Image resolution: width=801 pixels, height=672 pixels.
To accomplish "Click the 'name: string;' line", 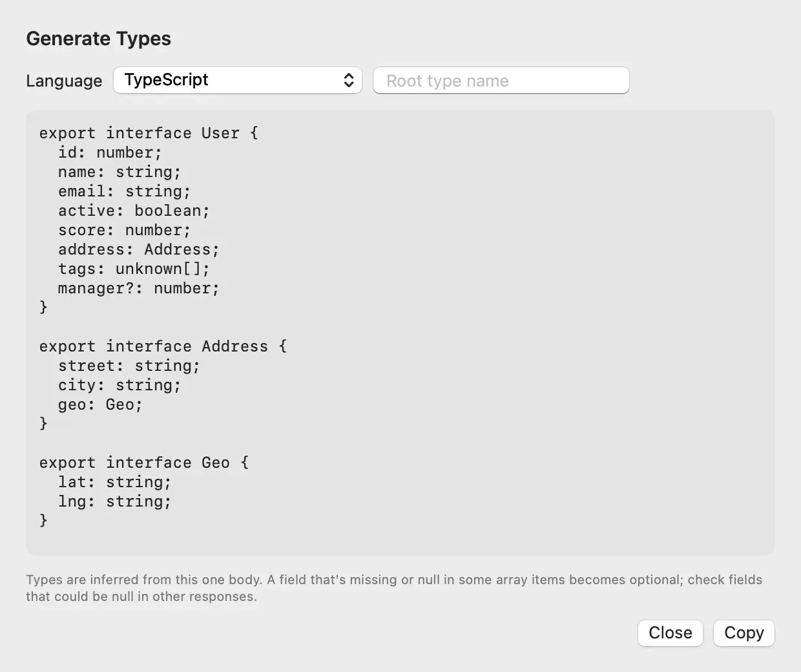I will click(x=120, y=172).
